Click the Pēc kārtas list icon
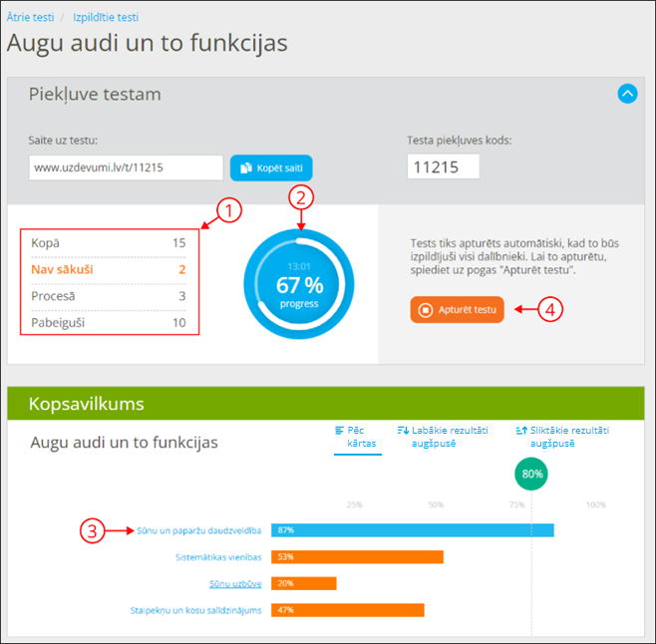 [x=339, y=431]
